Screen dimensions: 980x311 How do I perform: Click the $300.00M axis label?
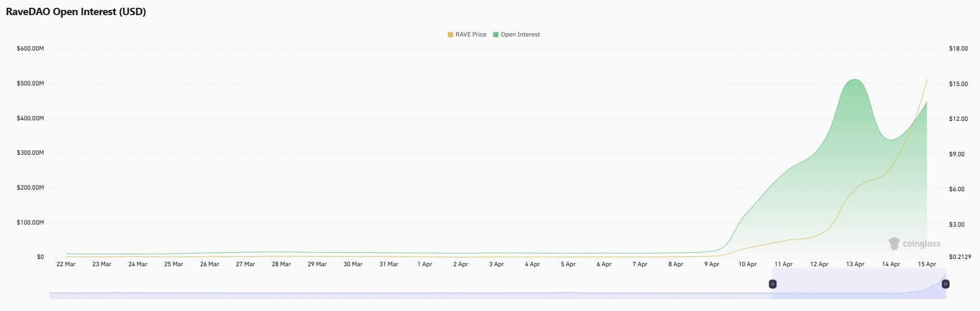point(30,153)
